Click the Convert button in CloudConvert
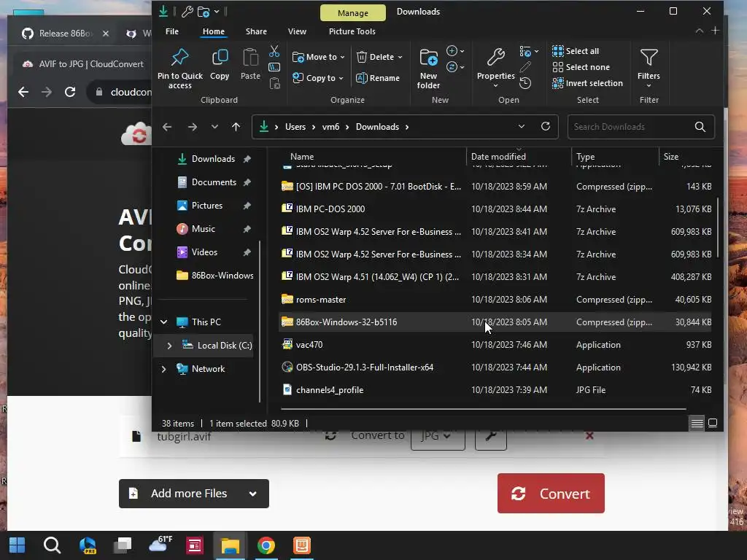The image size is (747, 560). [x=551, y=494]
